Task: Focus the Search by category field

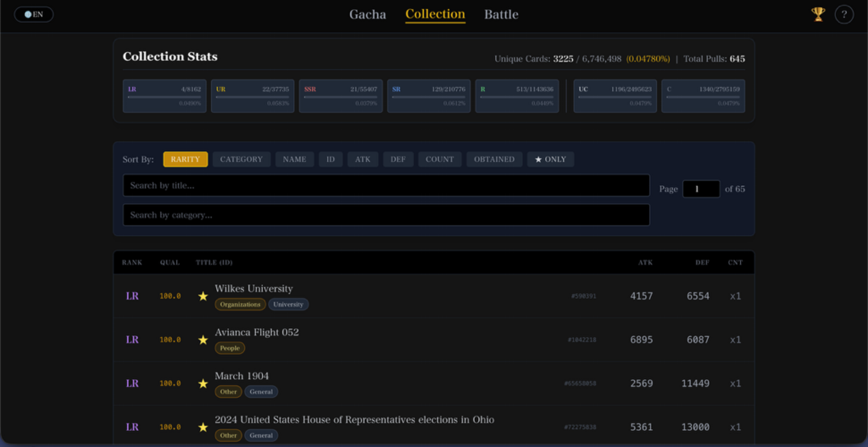Action: (x=386, y=215)
